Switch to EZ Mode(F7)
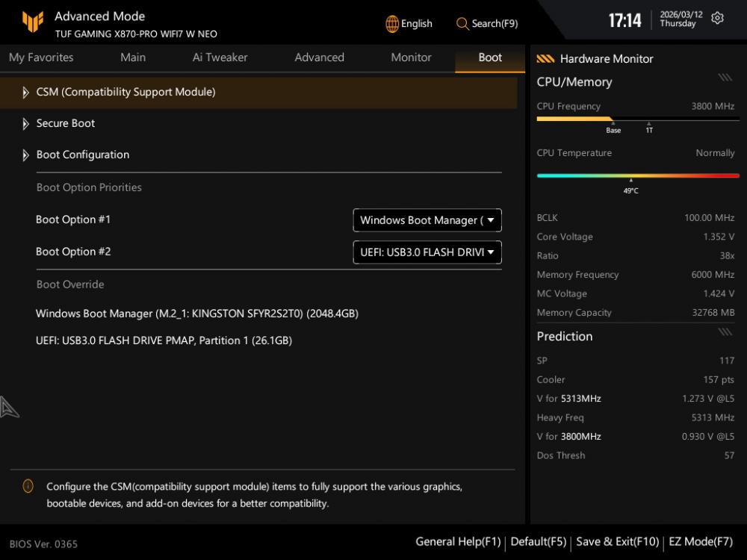 coord(700,542)
